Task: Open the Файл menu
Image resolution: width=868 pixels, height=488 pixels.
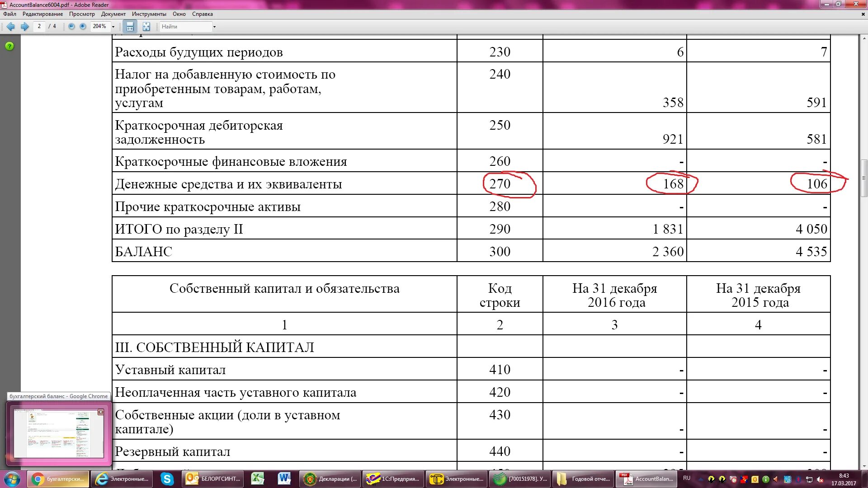Action: 9,14
